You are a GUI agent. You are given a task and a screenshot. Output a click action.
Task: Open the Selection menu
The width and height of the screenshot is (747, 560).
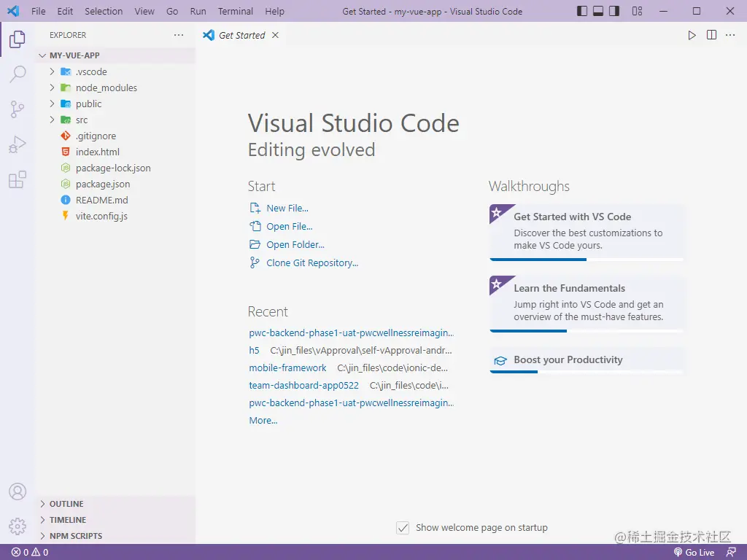tap(104, 12)
